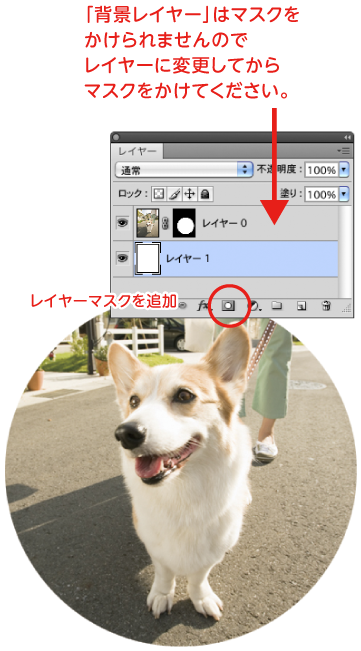Image resolution: width=361 pixels, height=651 pixels.
Task: Hide レイヤー 0 using its eye icon
Action: (122, 223)
